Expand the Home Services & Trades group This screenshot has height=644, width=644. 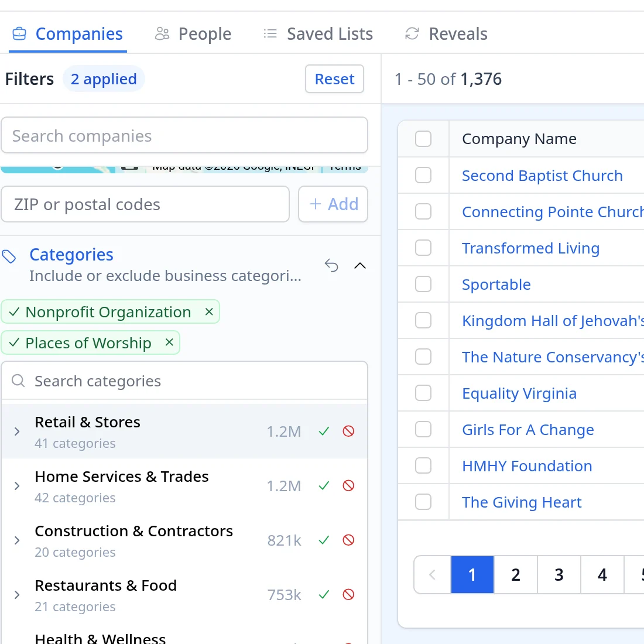click(17, 487)
